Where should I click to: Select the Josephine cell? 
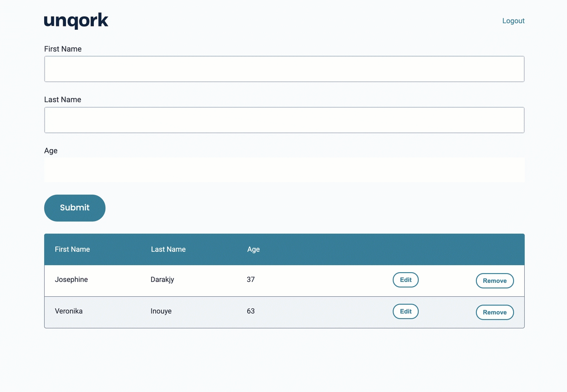71,280
